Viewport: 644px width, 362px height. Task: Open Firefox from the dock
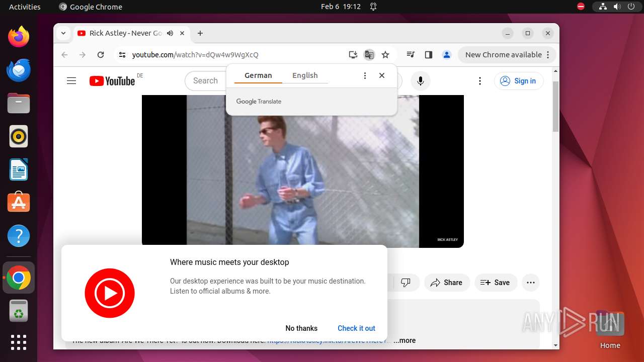coord(19,37)
